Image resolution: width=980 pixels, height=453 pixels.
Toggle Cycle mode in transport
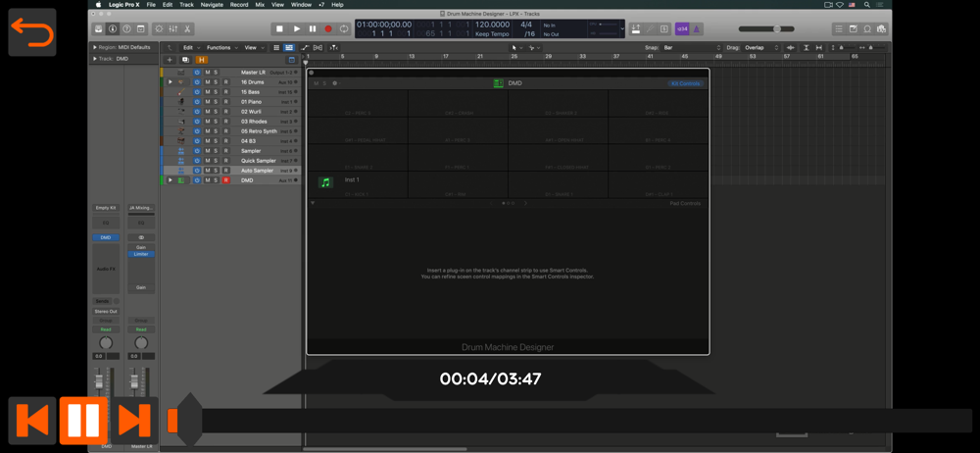[344, 28]
